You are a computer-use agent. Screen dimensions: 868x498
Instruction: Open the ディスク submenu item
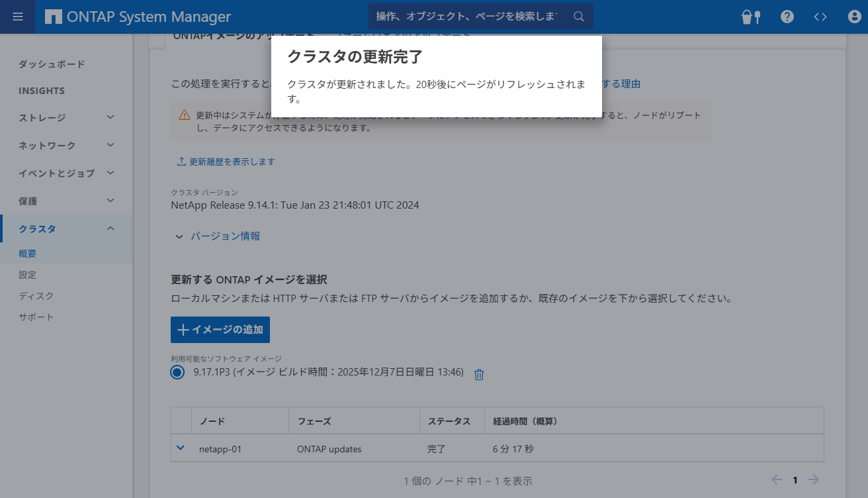click(x=36, y=296)
